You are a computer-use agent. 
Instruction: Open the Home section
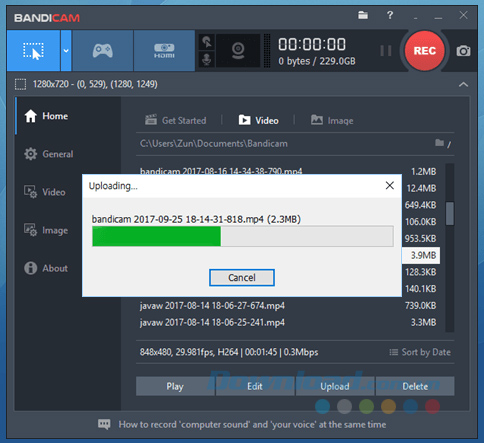coord(46,116)
